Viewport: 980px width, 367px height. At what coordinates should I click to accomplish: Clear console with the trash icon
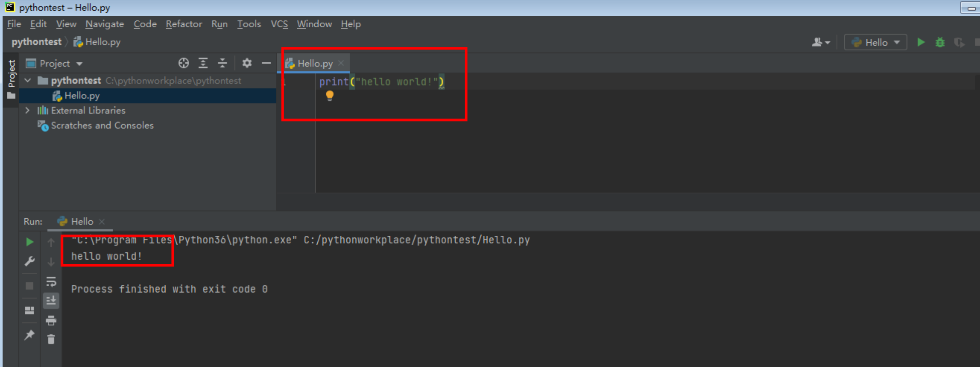point(51,340)
